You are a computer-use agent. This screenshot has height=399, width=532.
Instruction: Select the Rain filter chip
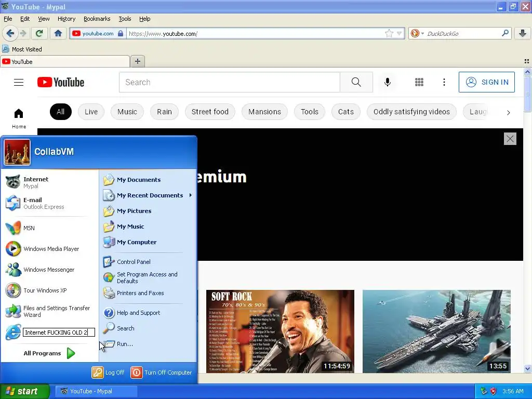164,112
